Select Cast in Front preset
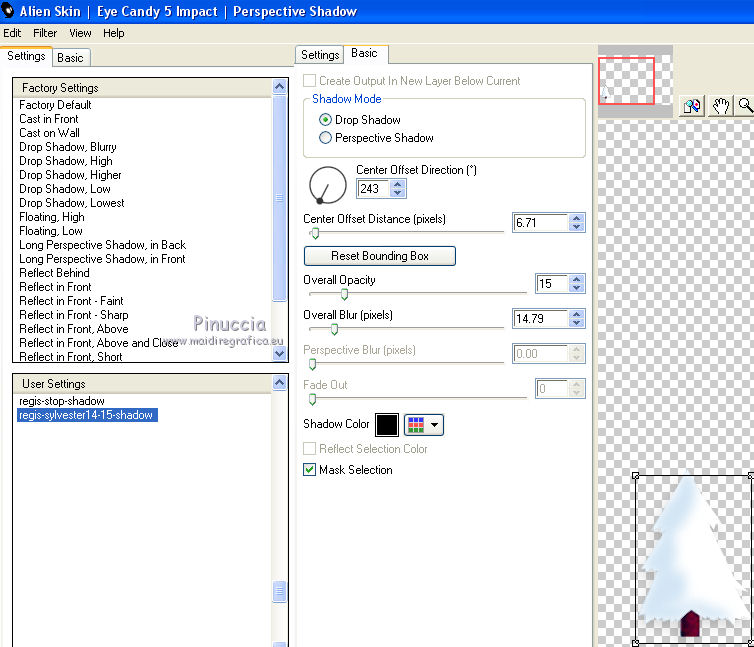754x647 pixels. [x=49, y=119]
